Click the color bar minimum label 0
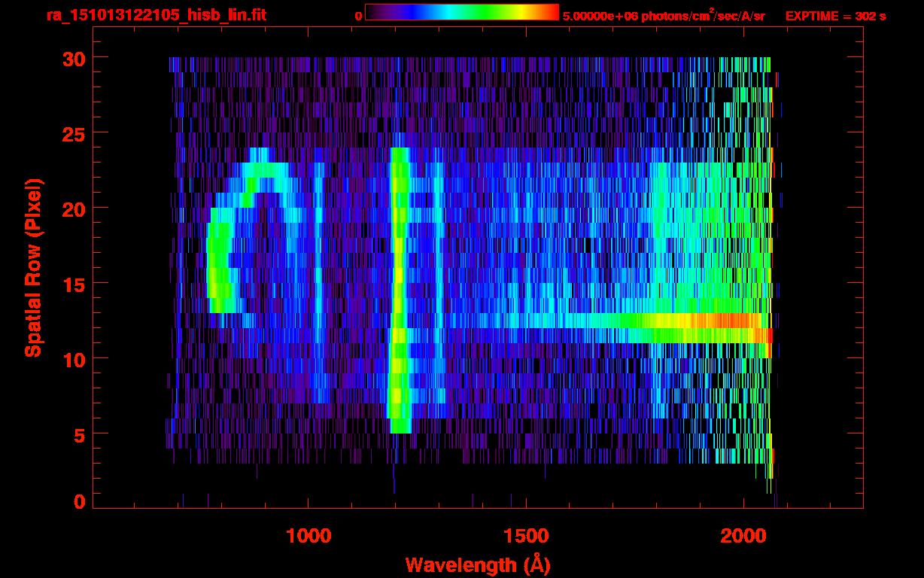Image resolution: width=924 pixels, height=578 pixels. [x=359, y=16]
